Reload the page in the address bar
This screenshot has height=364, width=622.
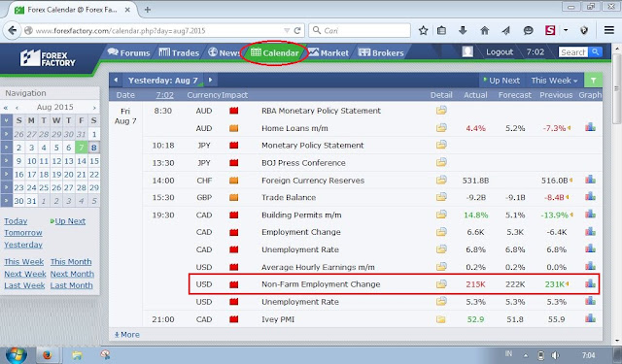coord(297,30)
